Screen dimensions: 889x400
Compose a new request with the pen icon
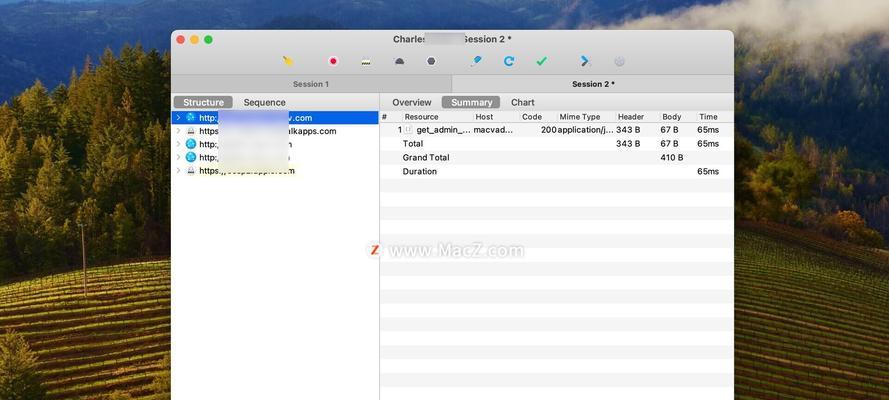[476, 61]
